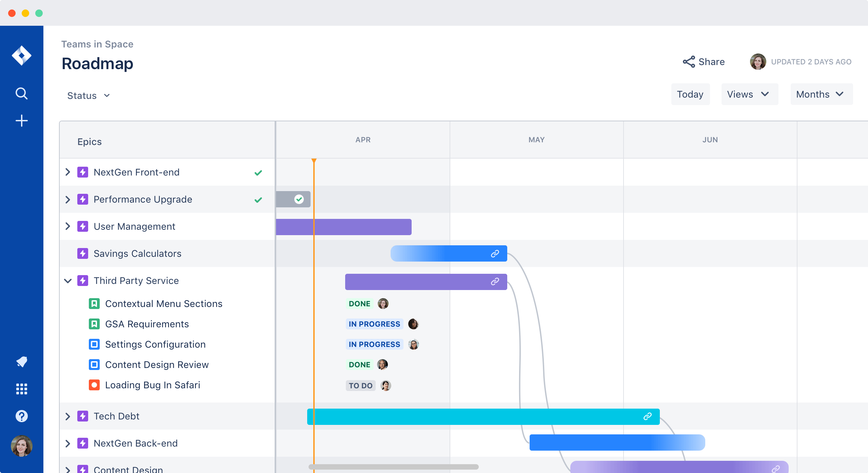Screen dimensions: 868x473
Task: Click the Jira-style diamond logo icon
Action: pos(21,56)
